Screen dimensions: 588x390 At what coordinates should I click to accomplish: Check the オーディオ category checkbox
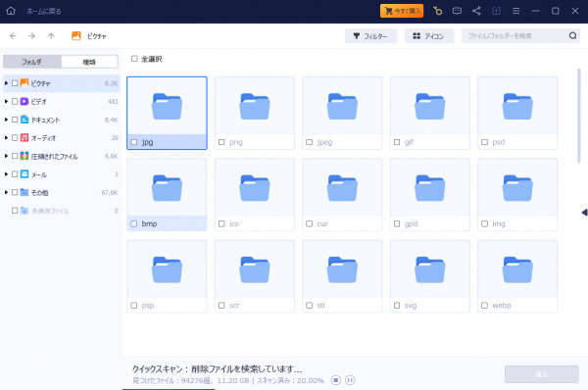click(x=15, y=137)
